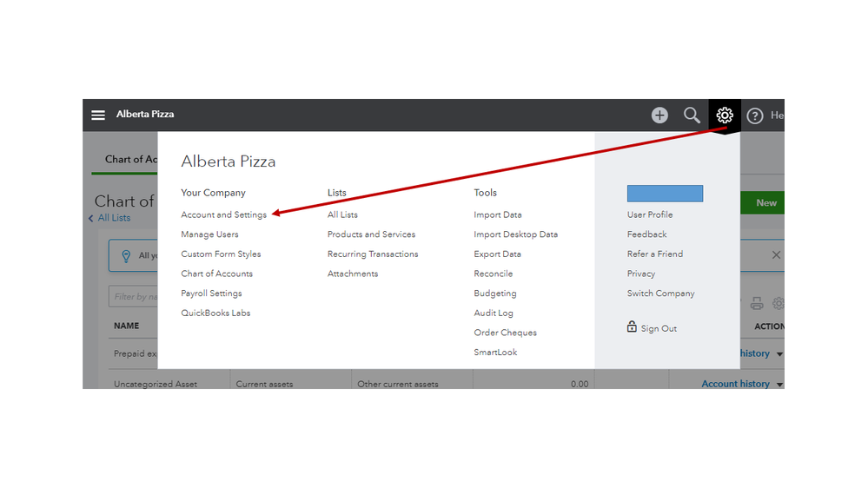Open Account and Settings
This screenshot has height=488, width=868.
(223, 214)
